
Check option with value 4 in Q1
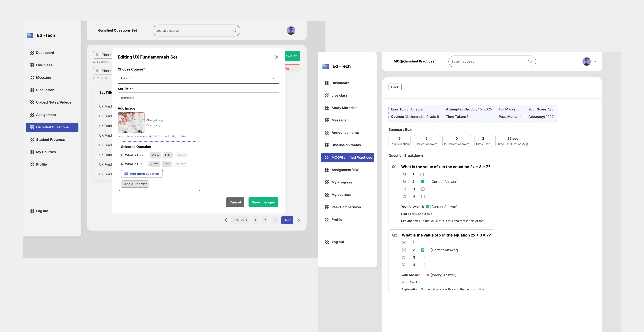point(423,196)
